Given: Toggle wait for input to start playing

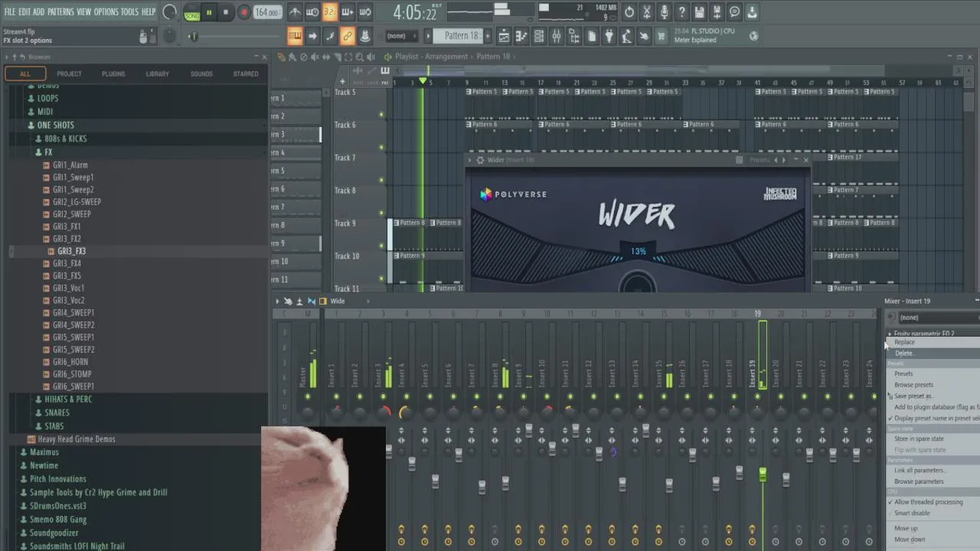Looking at the screenshot, I should [x=312, y=12].
